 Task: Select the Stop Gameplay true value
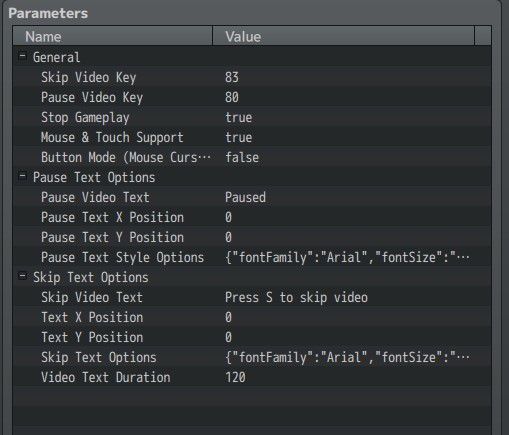239,117
